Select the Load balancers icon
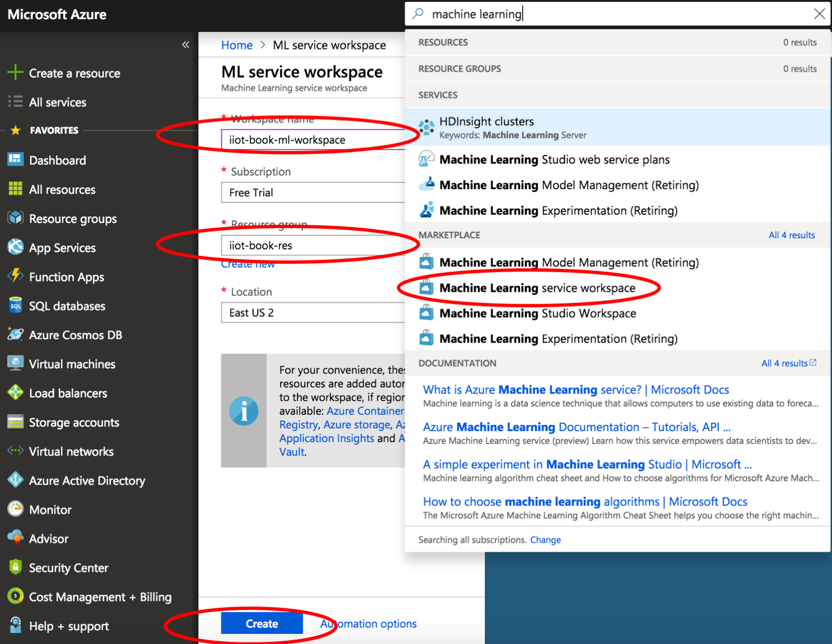Viewport: 832px width, 644px height. 15,392
